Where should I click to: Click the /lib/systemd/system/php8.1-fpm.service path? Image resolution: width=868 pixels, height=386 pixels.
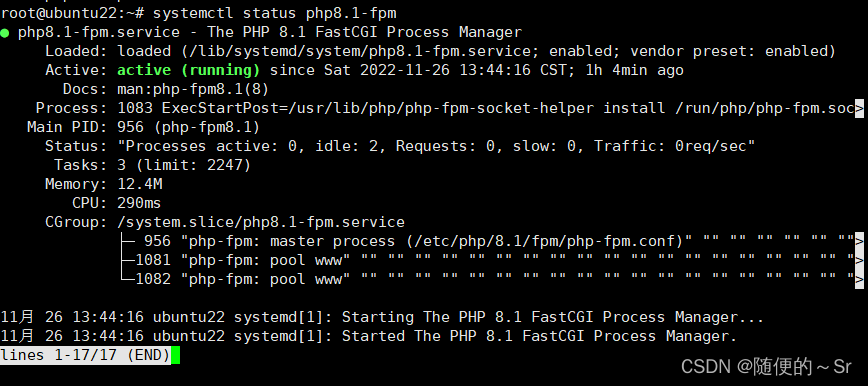(360, 52)
